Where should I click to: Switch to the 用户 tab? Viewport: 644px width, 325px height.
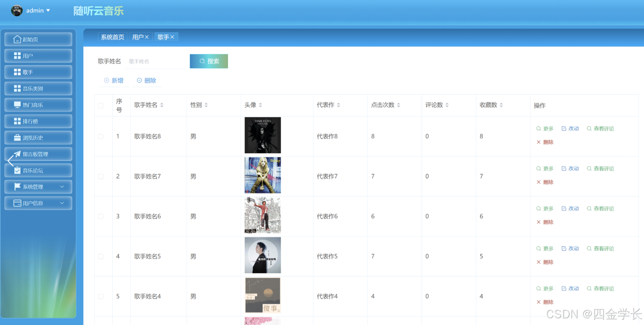(x=138, y=37)
